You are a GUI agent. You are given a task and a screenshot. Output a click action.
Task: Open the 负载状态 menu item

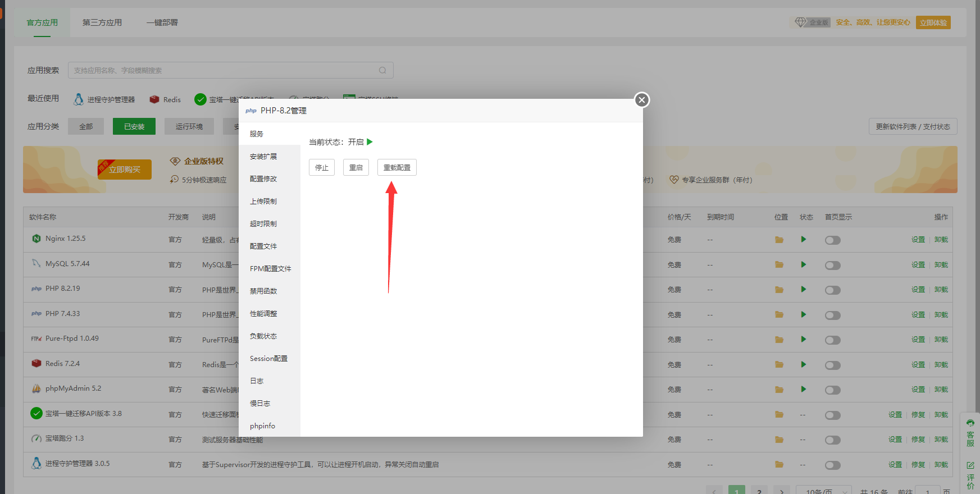tap(270, 336)
